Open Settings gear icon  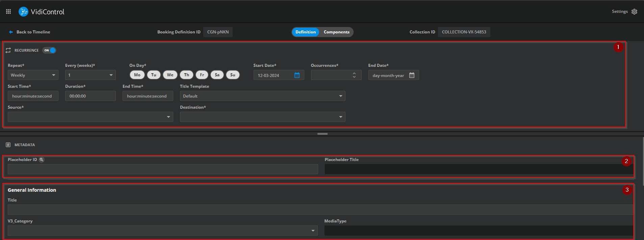click(x=634, y=12)
